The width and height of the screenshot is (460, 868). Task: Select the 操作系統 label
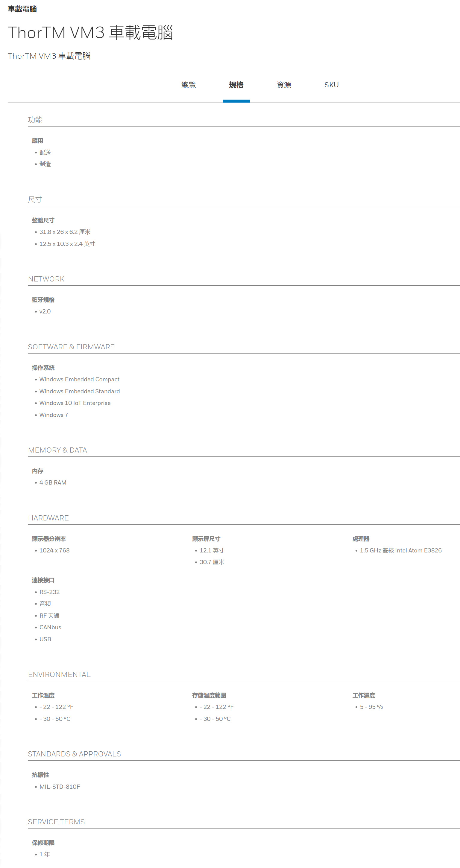[x=43, y=368]
